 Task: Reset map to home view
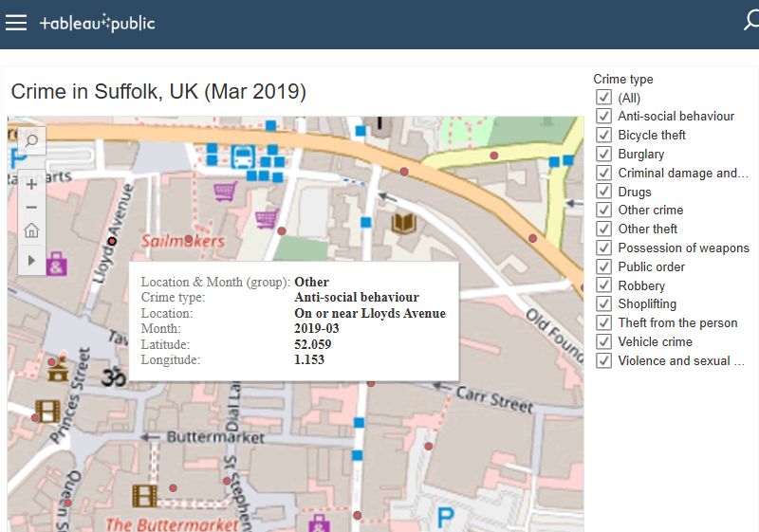point(31,230)
